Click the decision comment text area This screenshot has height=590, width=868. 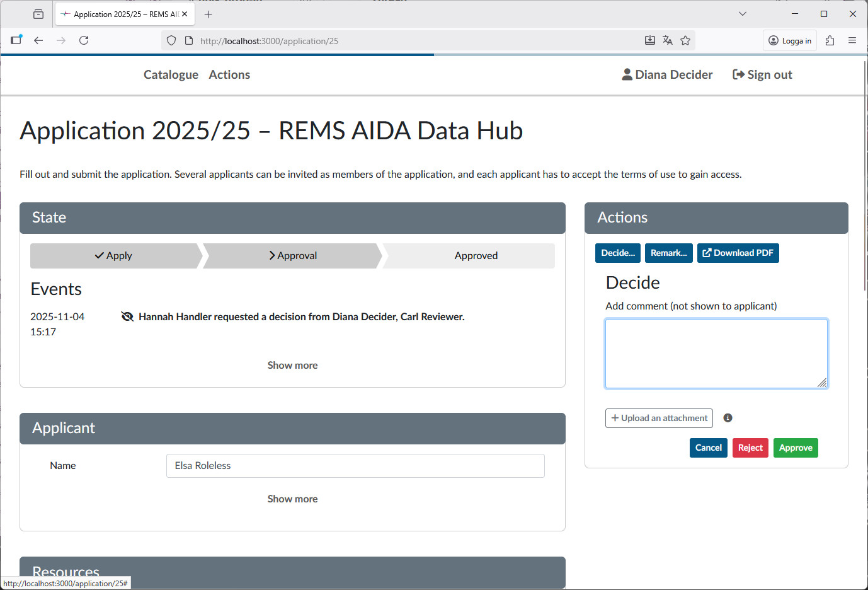(716, 353)
